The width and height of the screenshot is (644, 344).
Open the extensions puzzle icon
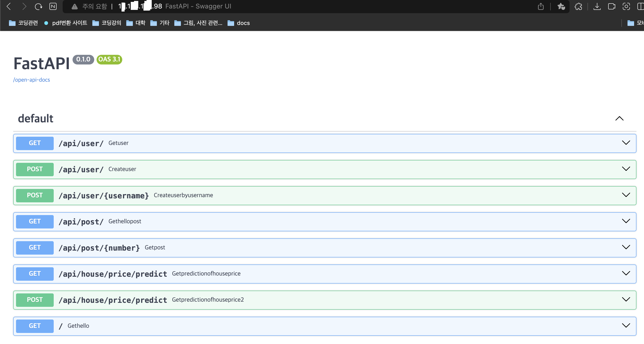[x=578, y=7]
